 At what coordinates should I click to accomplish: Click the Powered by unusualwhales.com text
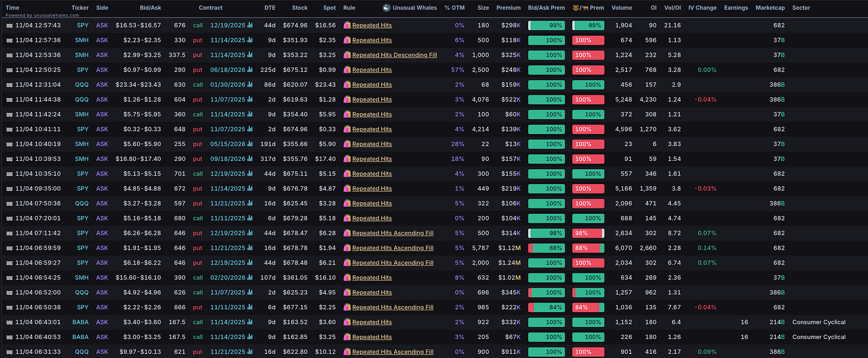(42, 15)
